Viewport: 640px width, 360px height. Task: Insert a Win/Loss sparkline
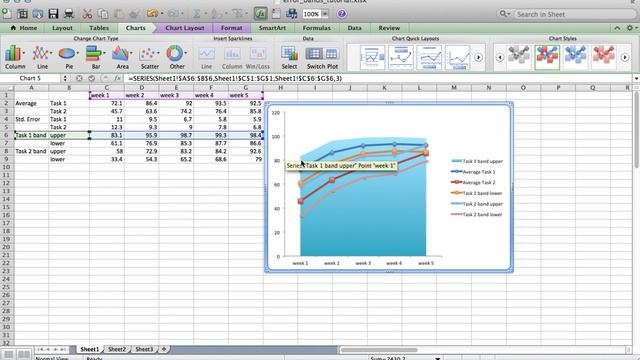point(258,58)
